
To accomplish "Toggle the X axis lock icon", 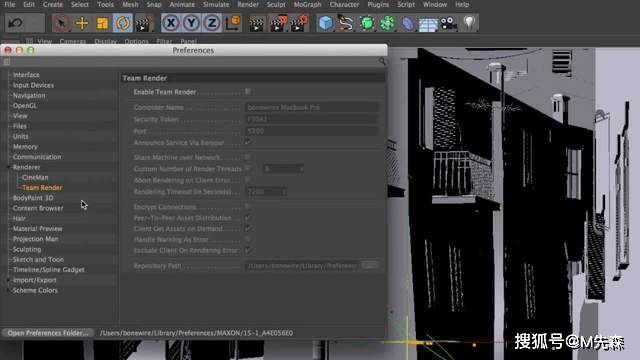I will (171, 23).
